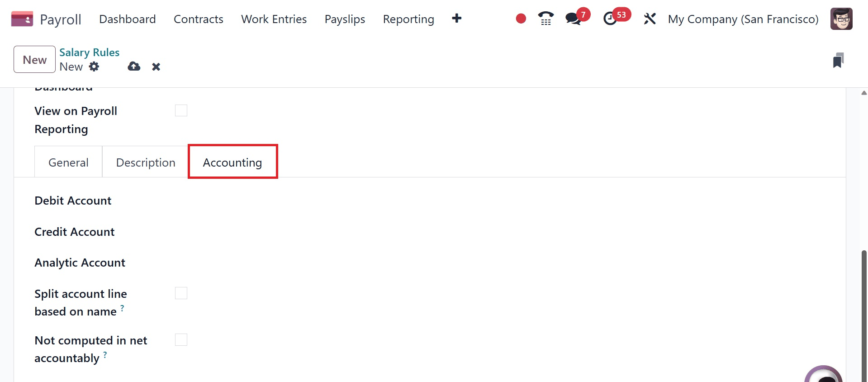Switch to the Description tab
The image size is (868, 382).
click(146, 162)
